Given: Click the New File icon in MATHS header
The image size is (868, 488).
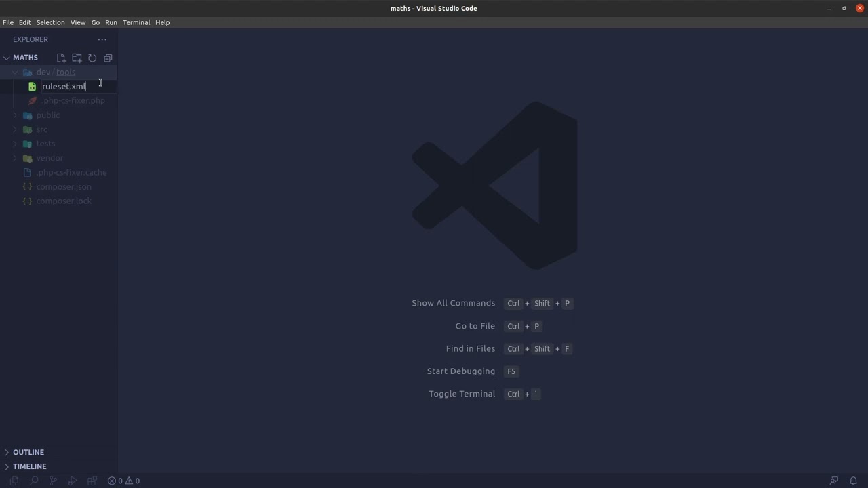Looking at the screenshot, I should 61,58.
